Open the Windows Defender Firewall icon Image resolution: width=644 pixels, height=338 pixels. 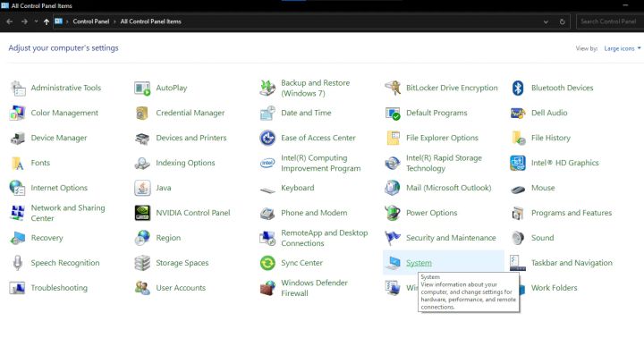point(267,288)
